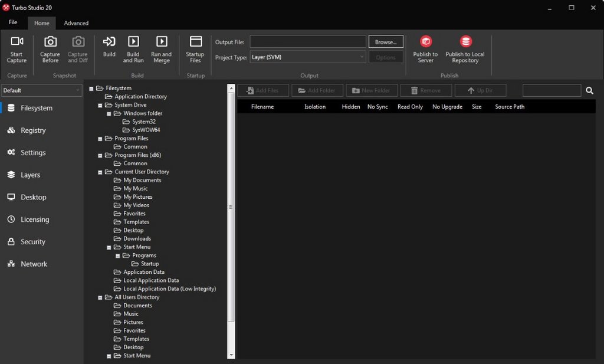Collapse the Filesystem root node
This screenshot has width=604, height=364.
pyautogui.click(x=91, y=88)
